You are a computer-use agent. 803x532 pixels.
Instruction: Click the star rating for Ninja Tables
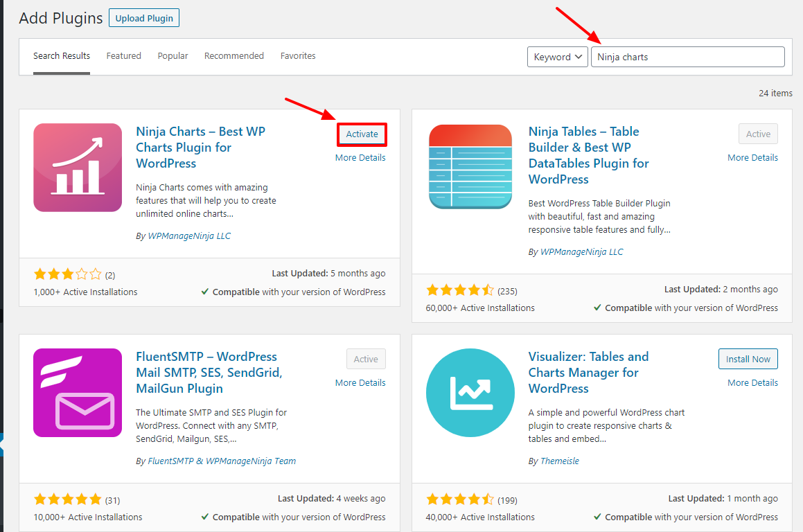click(x=460, y=291)
